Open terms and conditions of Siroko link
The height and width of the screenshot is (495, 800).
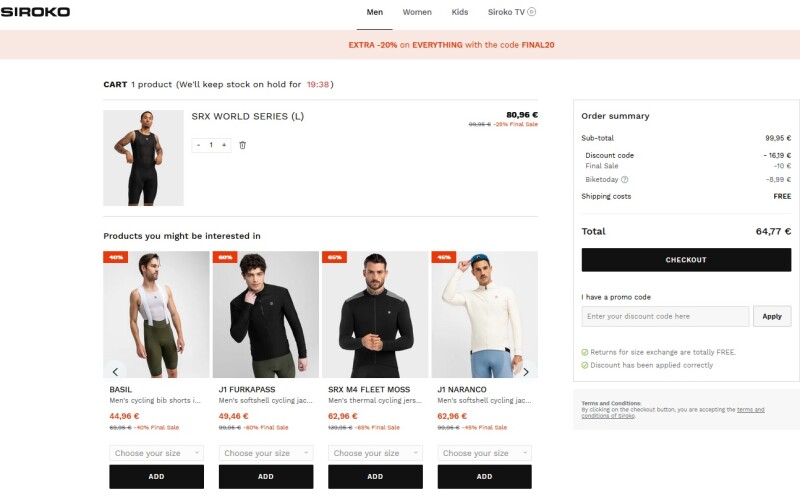[x=751, y=412]
